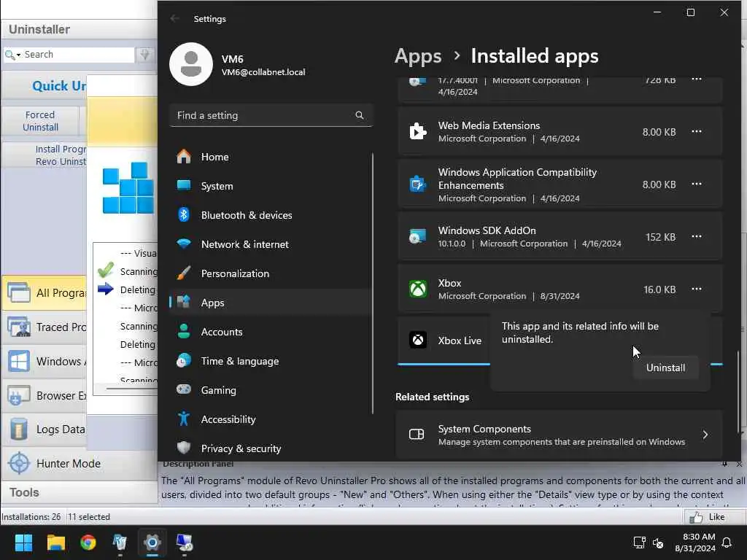Click the Web Media Extensions icon
The image size is (747, 560).
[x=418, y=131]
